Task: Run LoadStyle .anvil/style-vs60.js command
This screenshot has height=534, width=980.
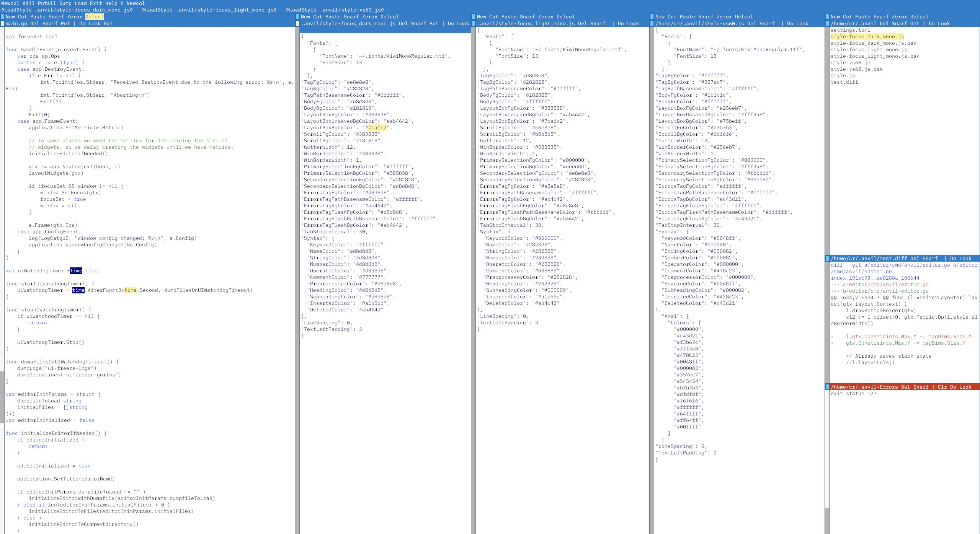Action: click(x=335, y=10)
